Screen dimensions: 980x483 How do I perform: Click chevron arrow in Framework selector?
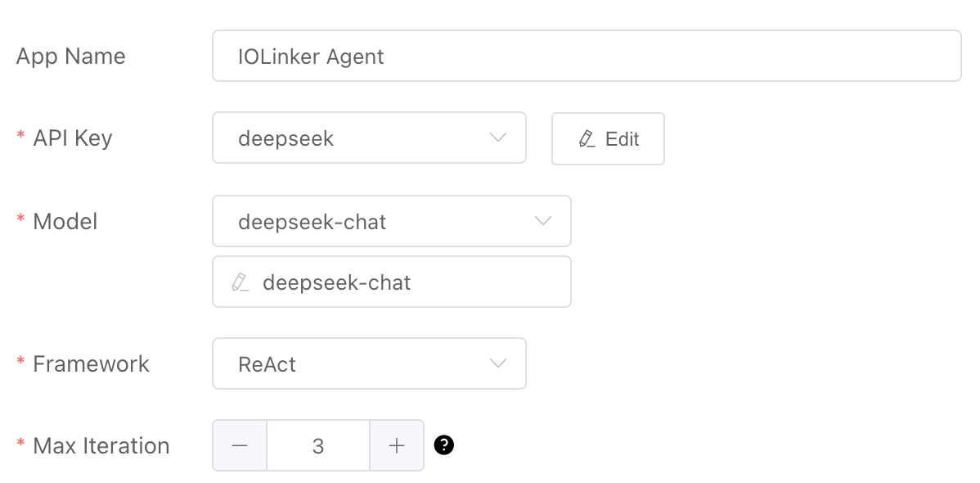[497, 363]
